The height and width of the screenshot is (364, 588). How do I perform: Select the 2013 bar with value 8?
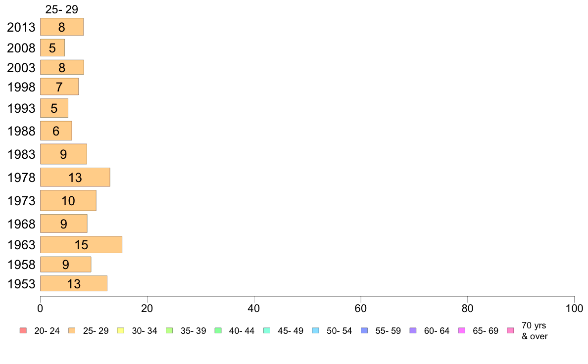(x=62, y=27)
